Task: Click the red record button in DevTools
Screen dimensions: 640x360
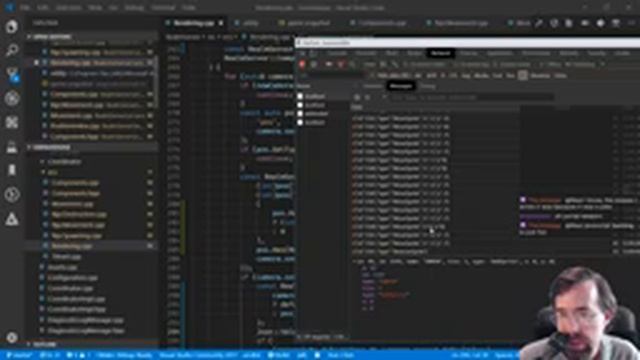Action: 302,64
